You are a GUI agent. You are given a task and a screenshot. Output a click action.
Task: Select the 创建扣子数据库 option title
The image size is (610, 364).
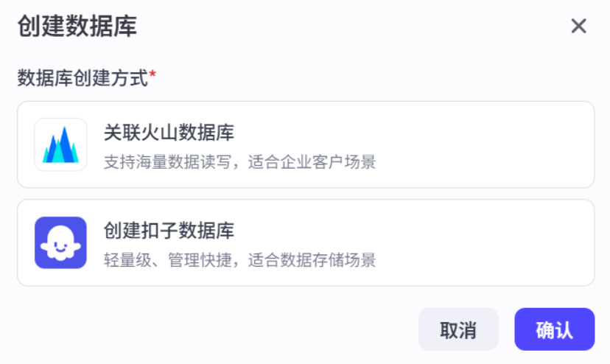tap(169, 231)
